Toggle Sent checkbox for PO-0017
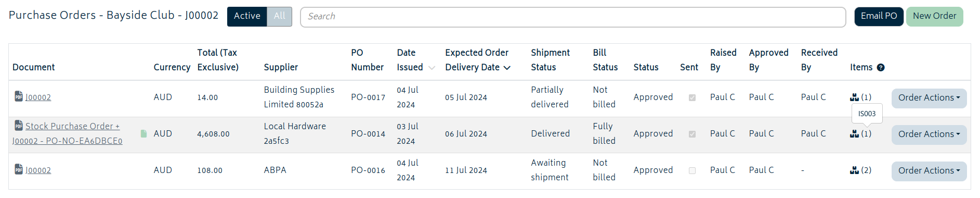This screenshot has width=980, height=198. (692, 97)
